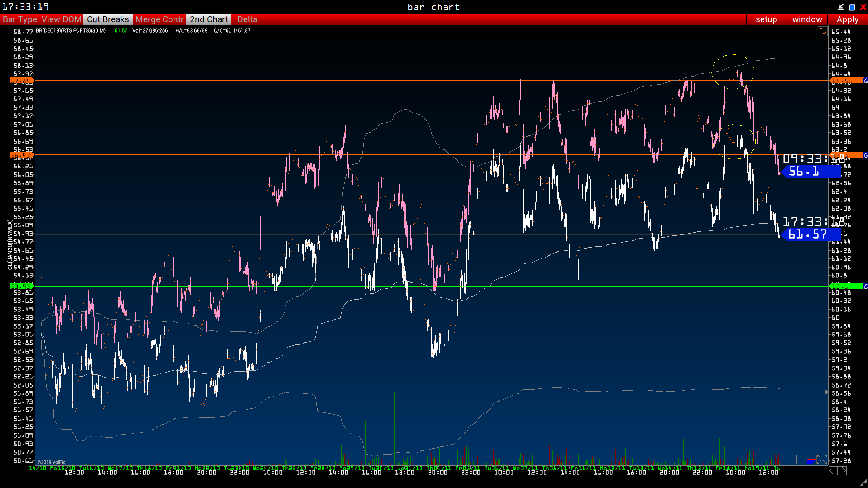
Task: Click the 65.44 right-axis price
Action: [x=841, y=32]
